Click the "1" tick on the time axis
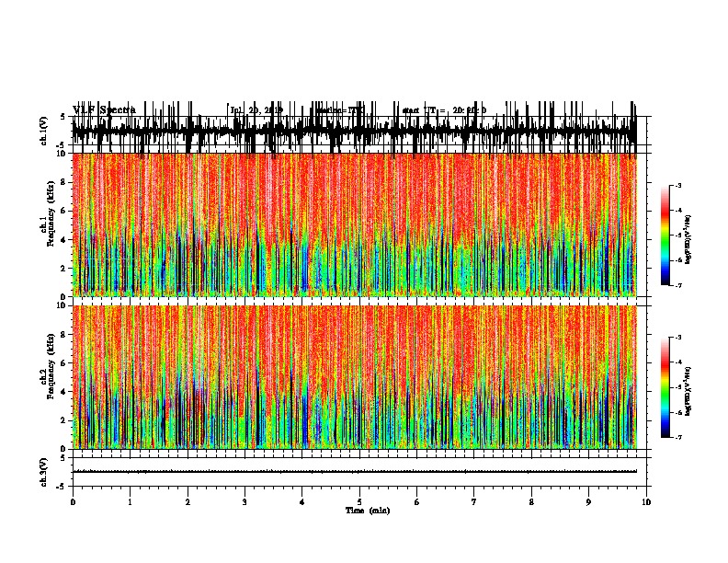Screen dimensions: 728x563 click(130, 502)
